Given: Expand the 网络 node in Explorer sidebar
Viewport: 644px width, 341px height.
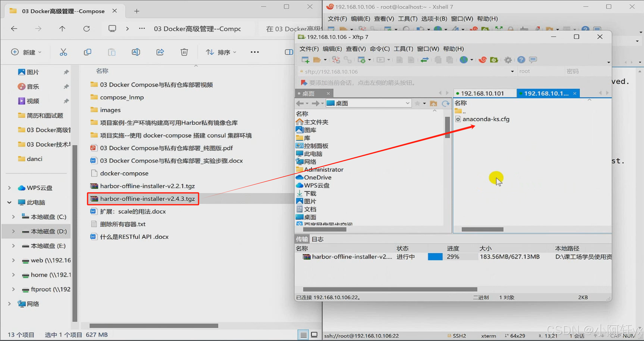Looking at the screenshot, I should pyautogui.click(x=9, y=304).
